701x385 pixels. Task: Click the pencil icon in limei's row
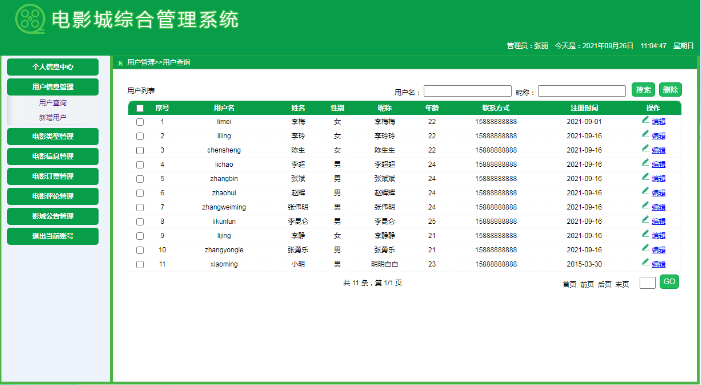click(x=645, y=119)
